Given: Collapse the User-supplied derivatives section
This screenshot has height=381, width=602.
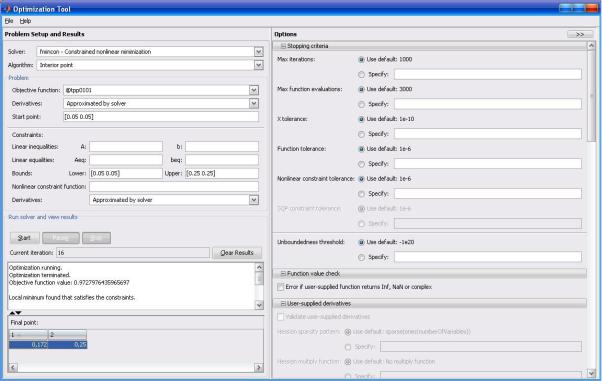Looking at the screenshot, I should tap(283, 303).
